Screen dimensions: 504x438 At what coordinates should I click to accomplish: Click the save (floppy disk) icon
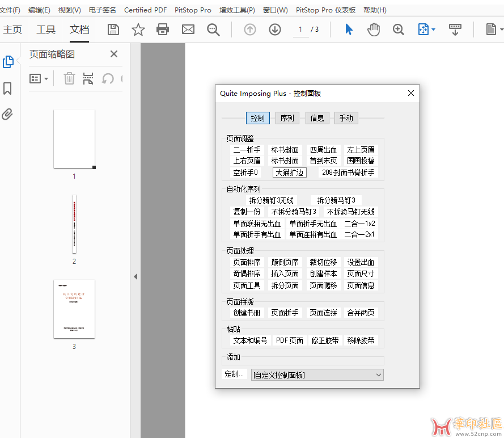[x=113, y=30]
